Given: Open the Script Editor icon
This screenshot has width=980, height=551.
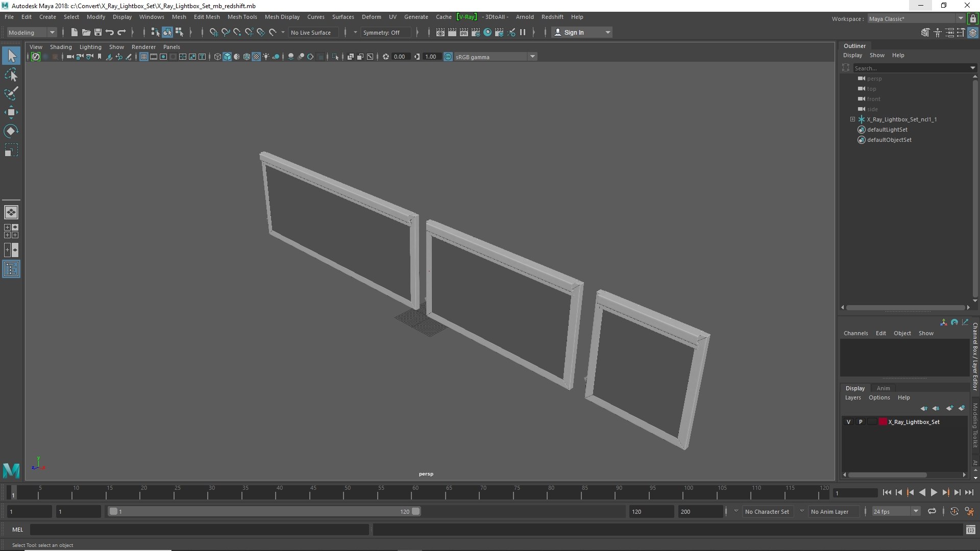Looking at the screenshot, I should point(970,530).
